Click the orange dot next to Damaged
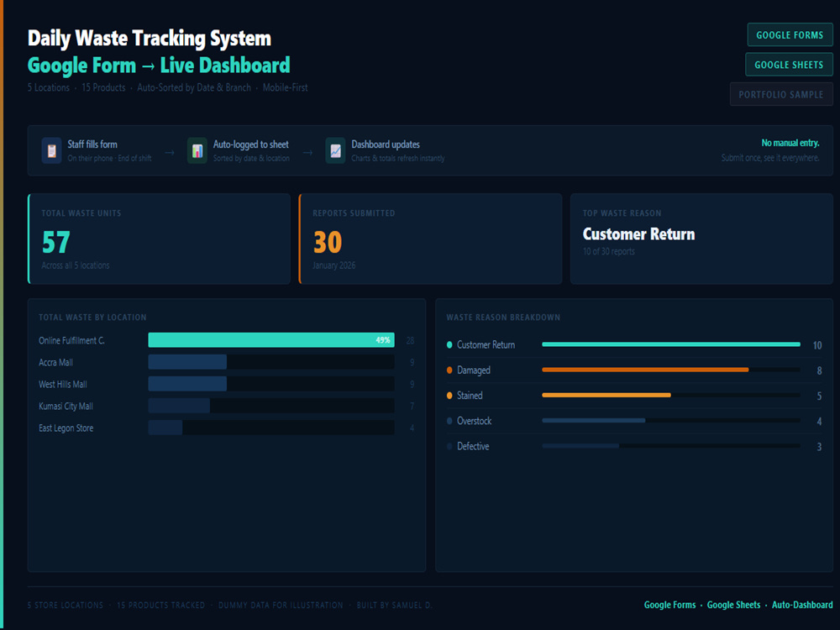Image resolution: width=840 pixels, height=630 pixels. click(x=449, y=370)
